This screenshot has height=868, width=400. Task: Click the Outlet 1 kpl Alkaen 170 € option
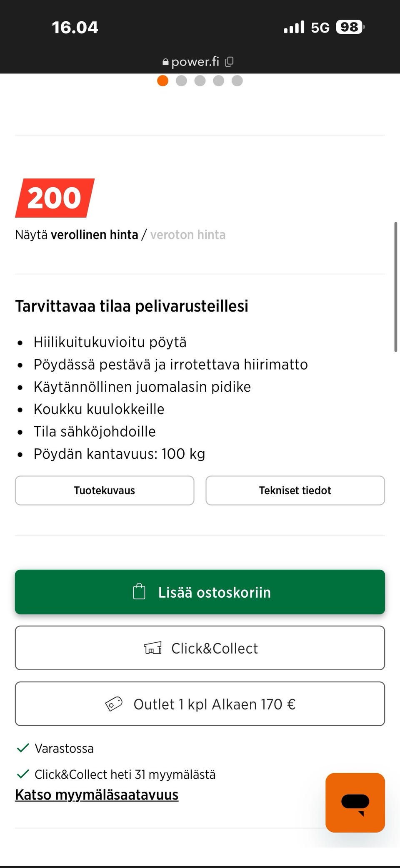pos(200,703)
